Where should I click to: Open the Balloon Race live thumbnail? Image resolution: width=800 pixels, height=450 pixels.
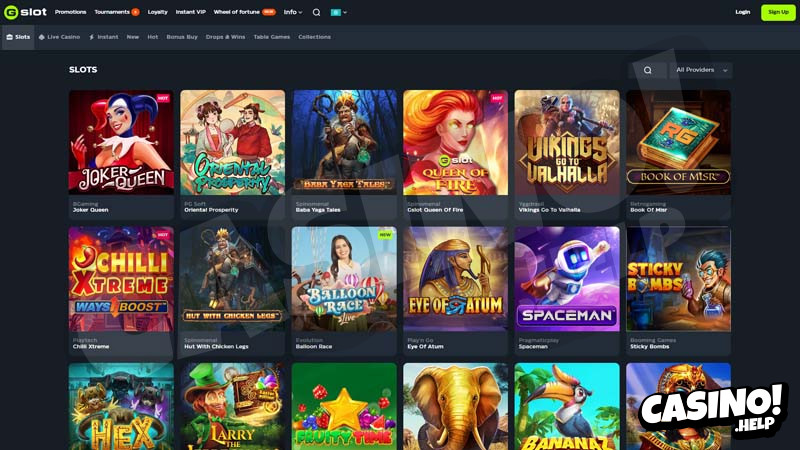pyautogui.click(x=344, y=279)
